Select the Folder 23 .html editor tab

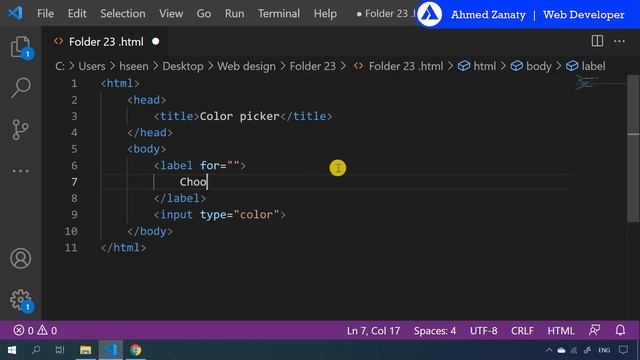click(x=105, y=42)
